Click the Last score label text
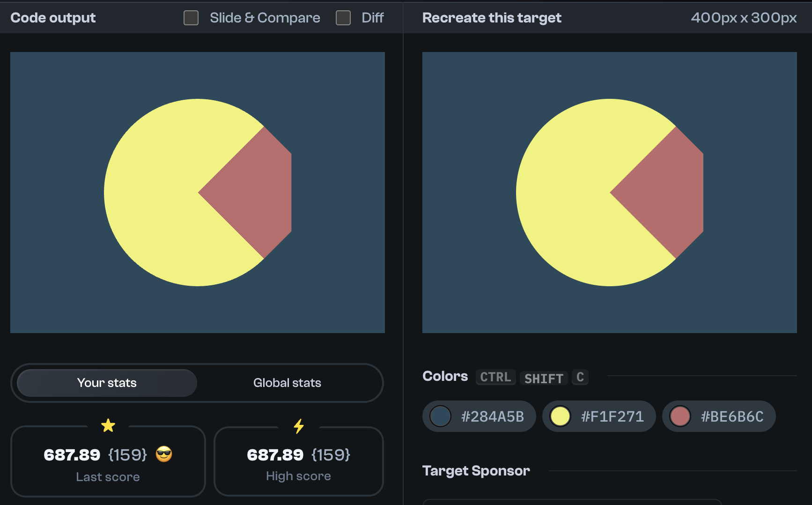 point(108,477)
